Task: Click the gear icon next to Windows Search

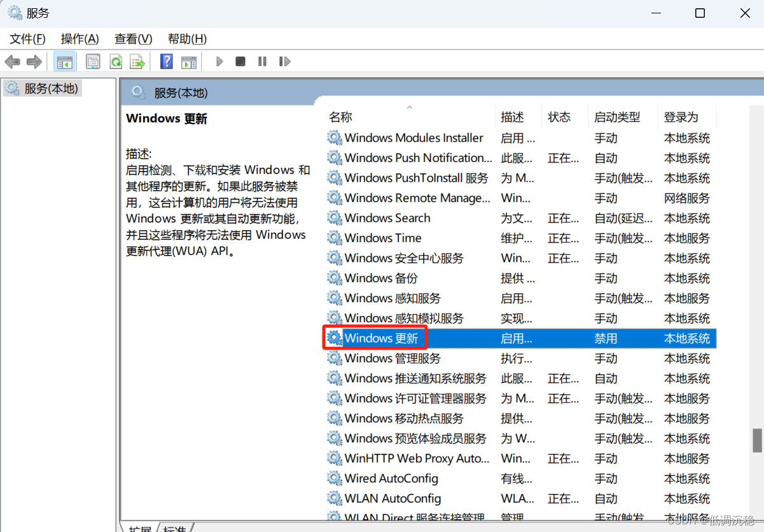Action: pos(335,218)
